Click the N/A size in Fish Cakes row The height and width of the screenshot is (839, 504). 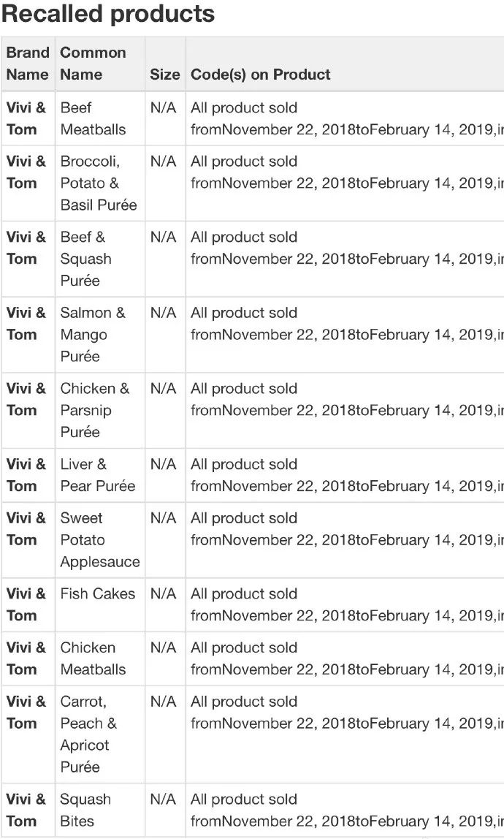click(163, 594)
